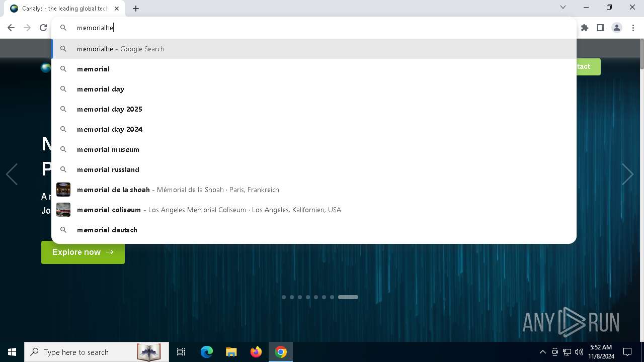644x362 pixels.
Task: Open the network status icon
Action: tap(567, 352)
